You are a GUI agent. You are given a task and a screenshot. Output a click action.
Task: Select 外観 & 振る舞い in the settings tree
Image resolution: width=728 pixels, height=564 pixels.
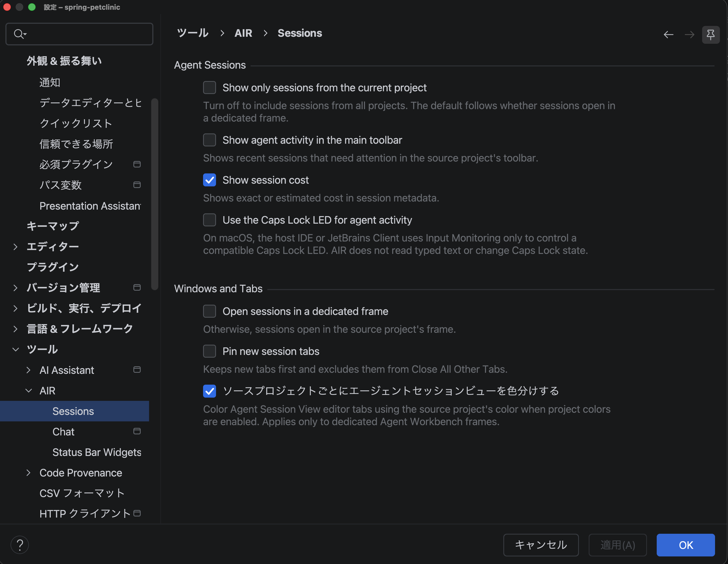coord(64,61)
